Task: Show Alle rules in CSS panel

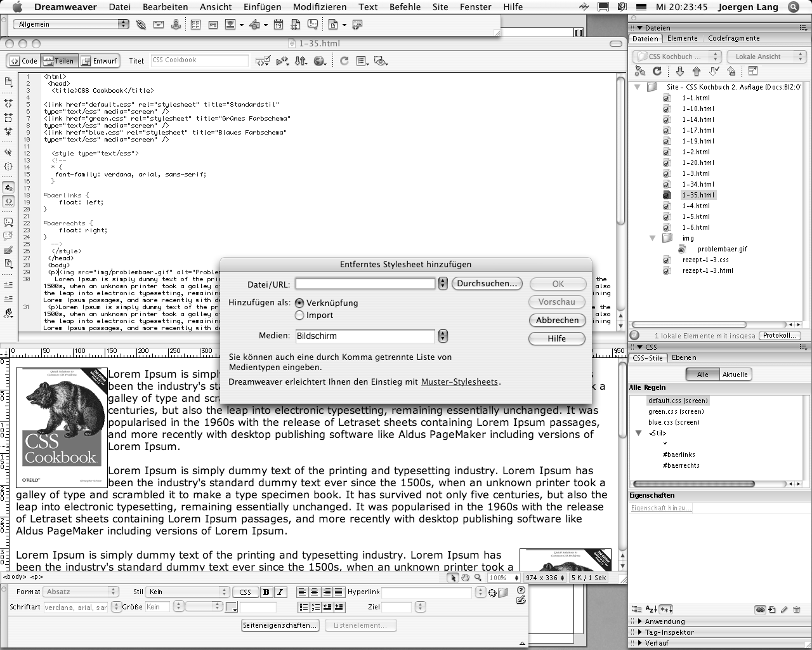Action: coord(702,375)
